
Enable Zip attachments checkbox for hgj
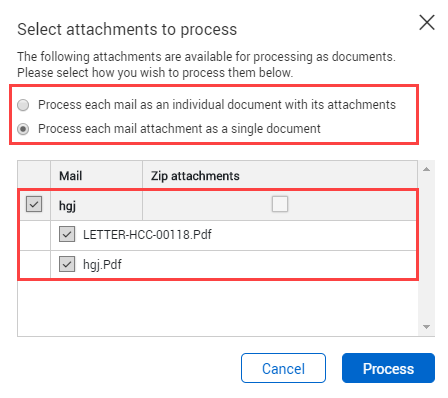click(280, 204)
